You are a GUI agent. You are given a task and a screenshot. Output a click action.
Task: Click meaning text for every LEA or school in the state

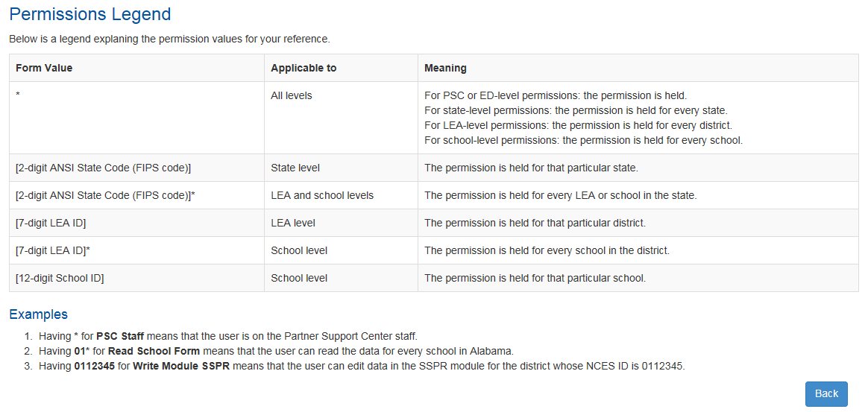coord(560,195)
